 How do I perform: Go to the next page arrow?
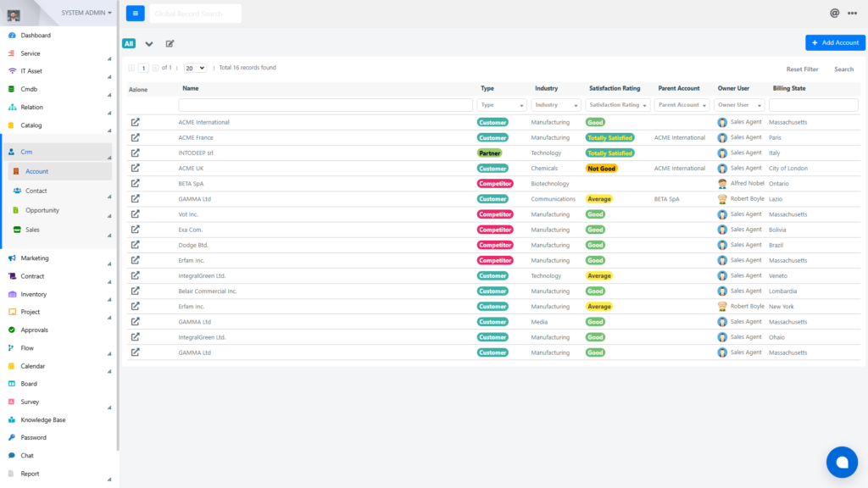[x=156, y=68]
